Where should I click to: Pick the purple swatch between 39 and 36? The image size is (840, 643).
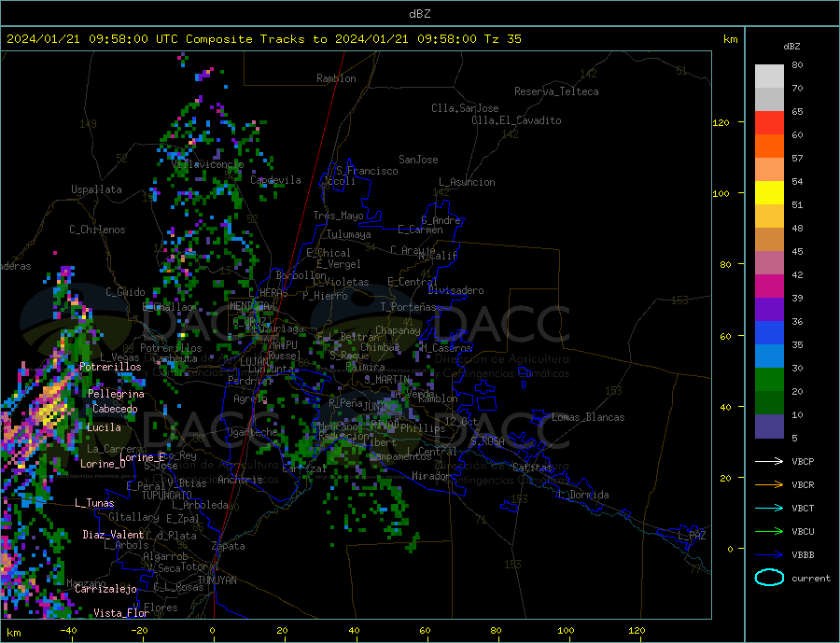click(x=769, y=310)
